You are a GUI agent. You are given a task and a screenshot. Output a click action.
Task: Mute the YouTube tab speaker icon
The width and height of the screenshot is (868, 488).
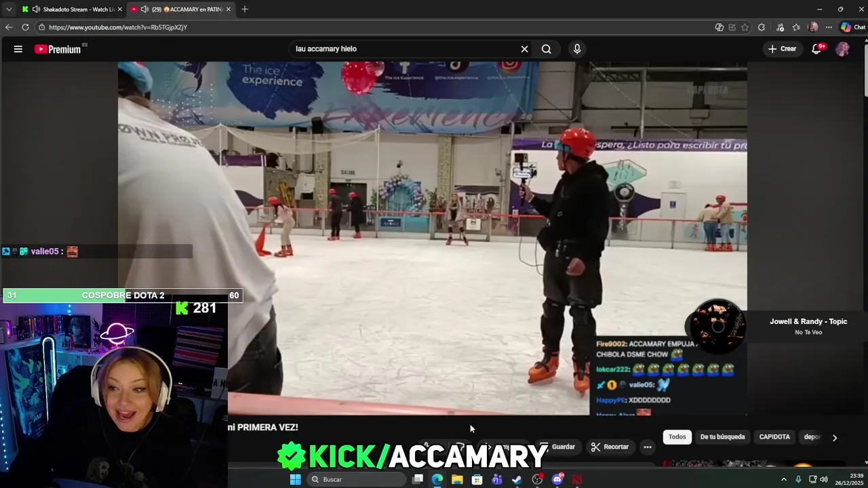coord(144,9)
